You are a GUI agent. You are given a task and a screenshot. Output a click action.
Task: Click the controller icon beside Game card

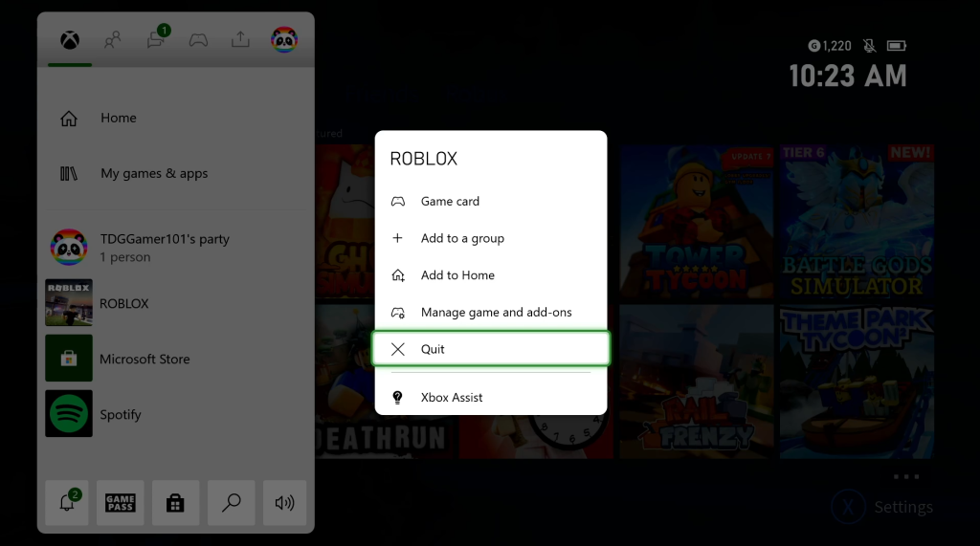[398, 201]
